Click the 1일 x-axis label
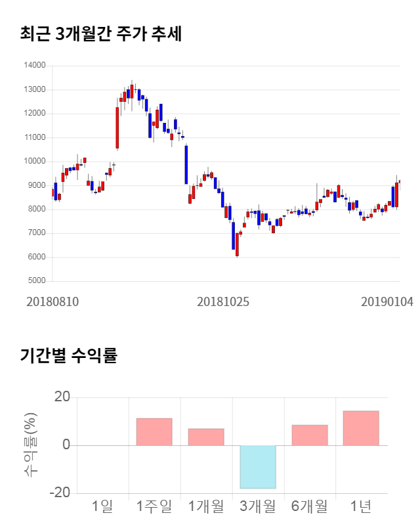Viewport: 420px width, 532px height. click(x=102, y=506)
